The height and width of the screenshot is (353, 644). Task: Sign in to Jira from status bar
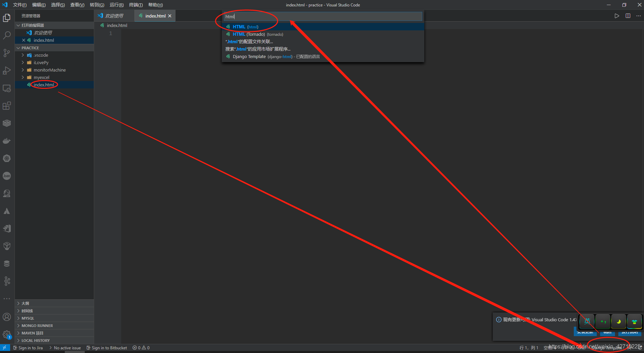[x=28, y=348]
